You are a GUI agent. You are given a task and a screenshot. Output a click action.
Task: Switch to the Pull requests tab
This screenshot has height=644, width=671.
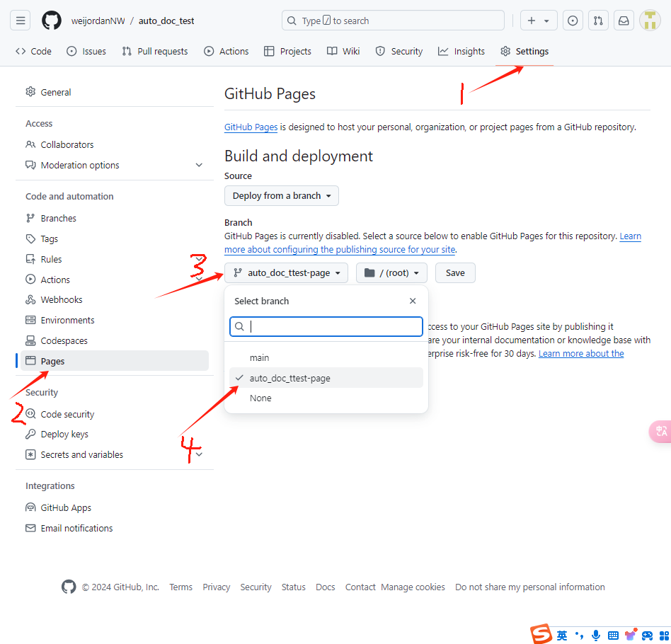tap(155, 52)
